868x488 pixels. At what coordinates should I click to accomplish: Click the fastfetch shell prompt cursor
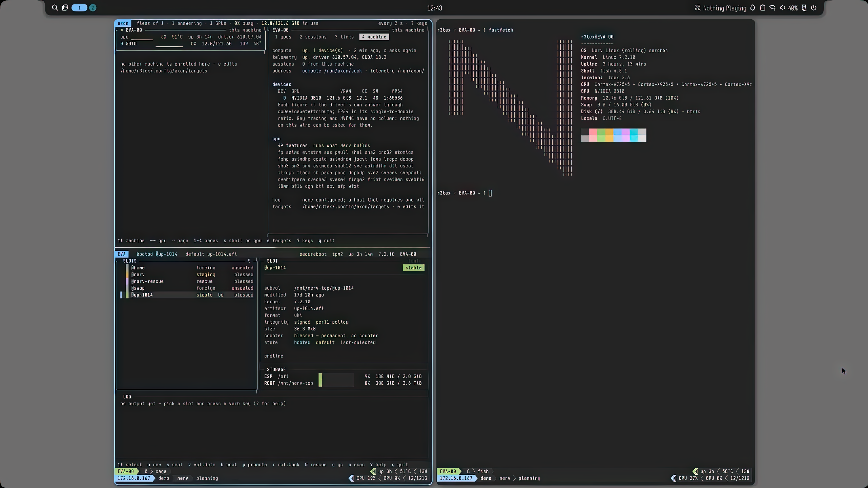490,193
